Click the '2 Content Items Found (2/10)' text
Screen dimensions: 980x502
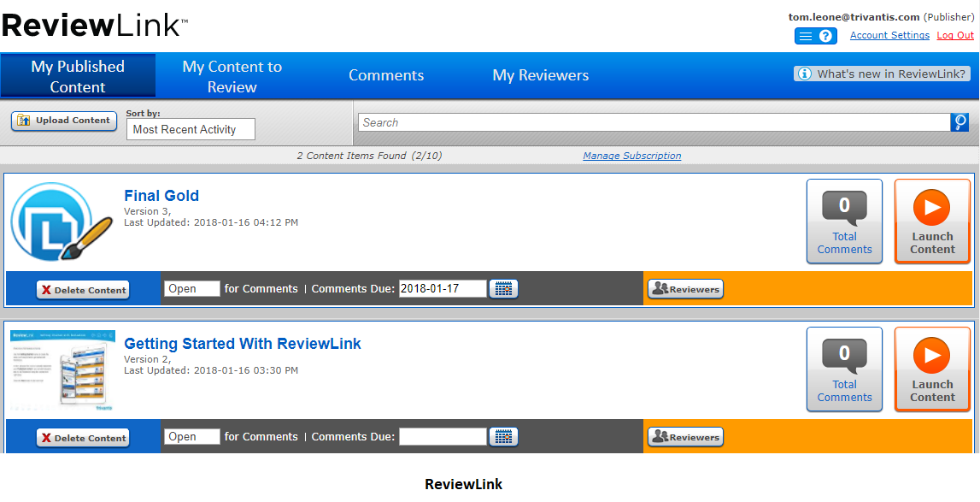click(369, 156)
